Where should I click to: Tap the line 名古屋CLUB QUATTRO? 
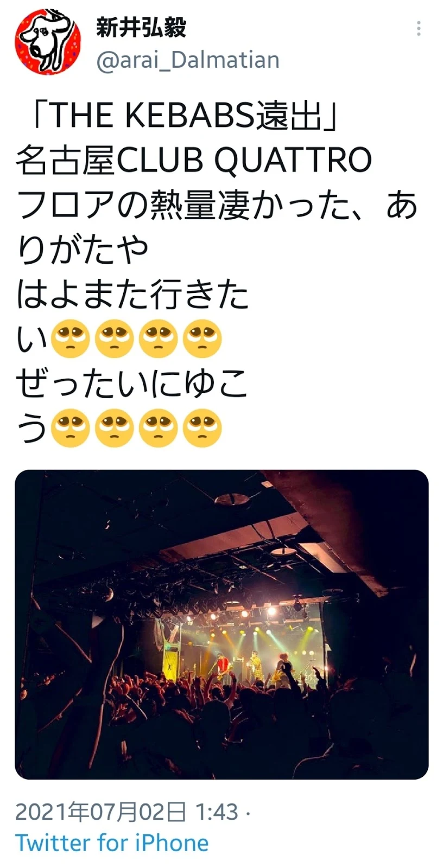(x=194, y=160)
